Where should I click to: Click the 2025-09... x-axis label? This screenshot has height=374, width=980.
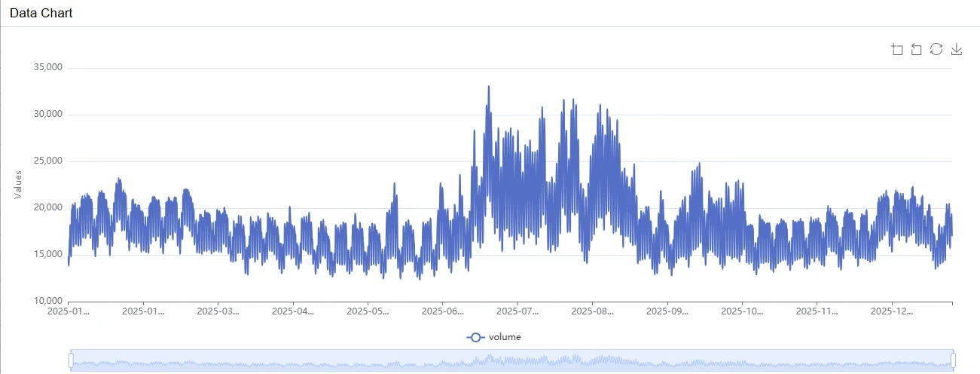[x=668, y=311]
